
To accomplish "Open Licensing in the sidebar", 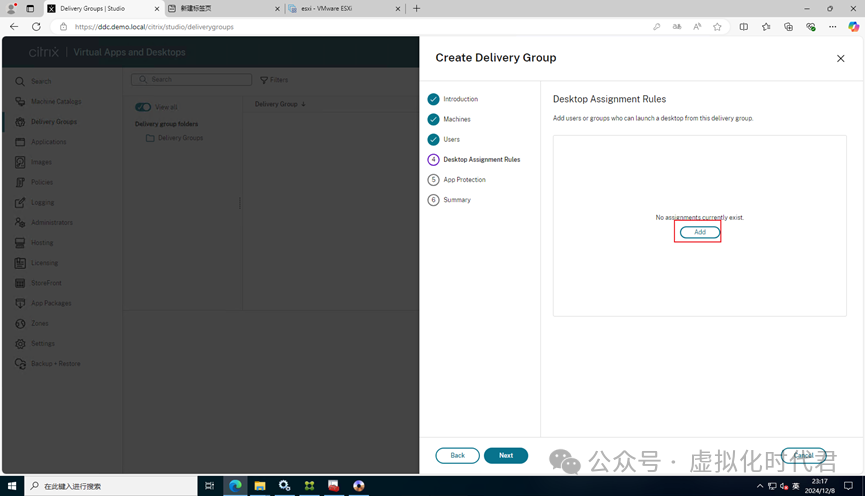I will (36, 263).
